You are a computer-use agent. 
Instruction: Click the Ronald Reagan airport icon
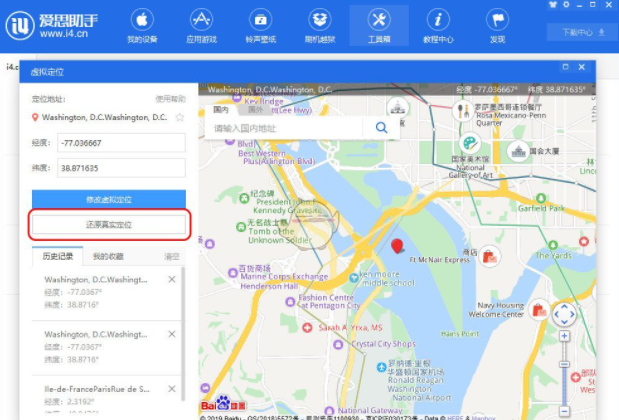pyautogui.click(x=381, y=368)
